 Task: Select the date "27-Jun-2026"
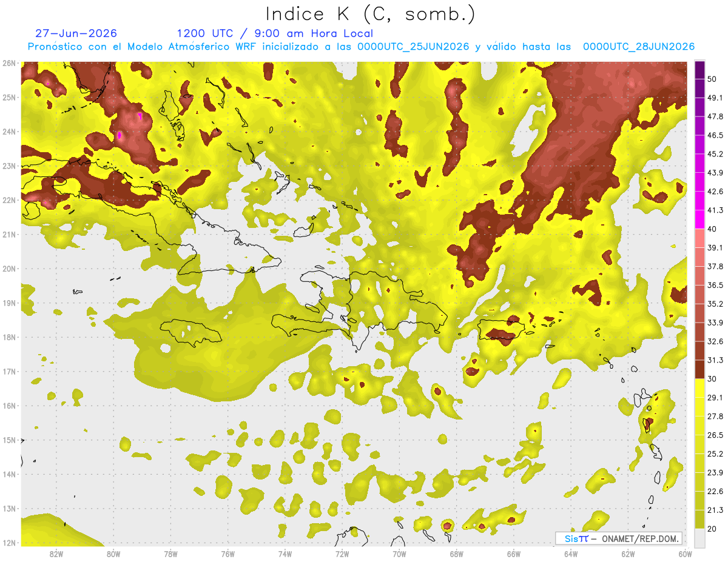click(x=76, y=33)
